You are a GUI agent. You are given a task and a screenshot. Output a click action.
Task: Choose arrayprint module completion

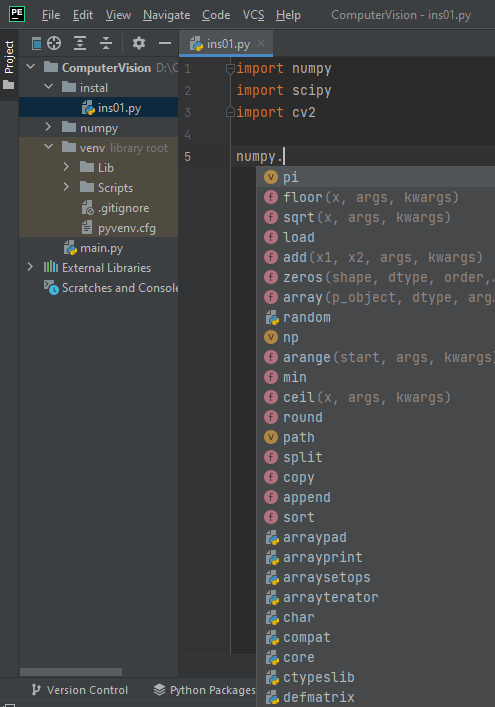pyautogui.click(x=376, y=557)
